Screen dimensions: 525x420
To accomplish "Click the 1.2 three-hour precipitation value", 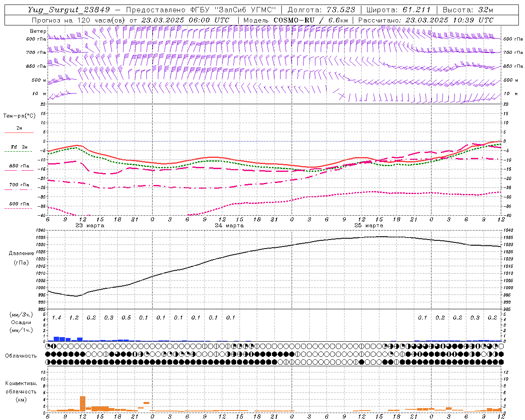I will [x=74, y=318].
